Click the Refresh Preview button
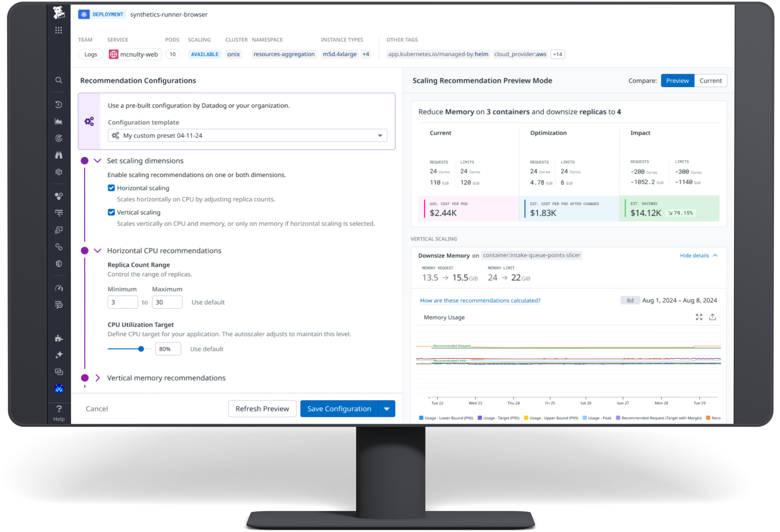780x532 pixels. point(262,409)
